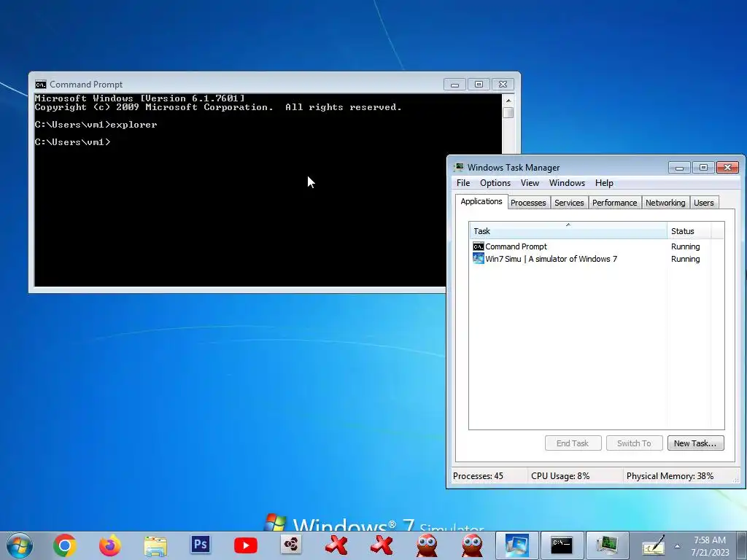747x560 pixels.
Task: Click 'CPU Usage: 8%' in status bar
Action: (560, 475)
